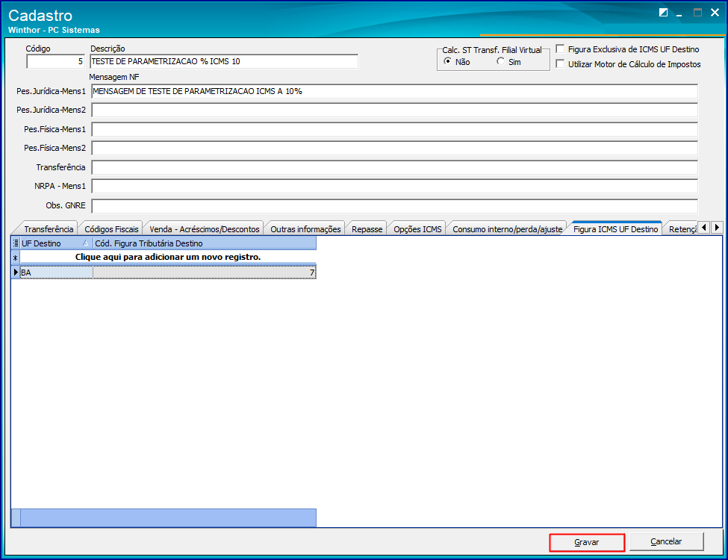Click the Pes.Jurídica-Mens2 field
This screenshot has width=728, height=560.
tap(395, 110)
